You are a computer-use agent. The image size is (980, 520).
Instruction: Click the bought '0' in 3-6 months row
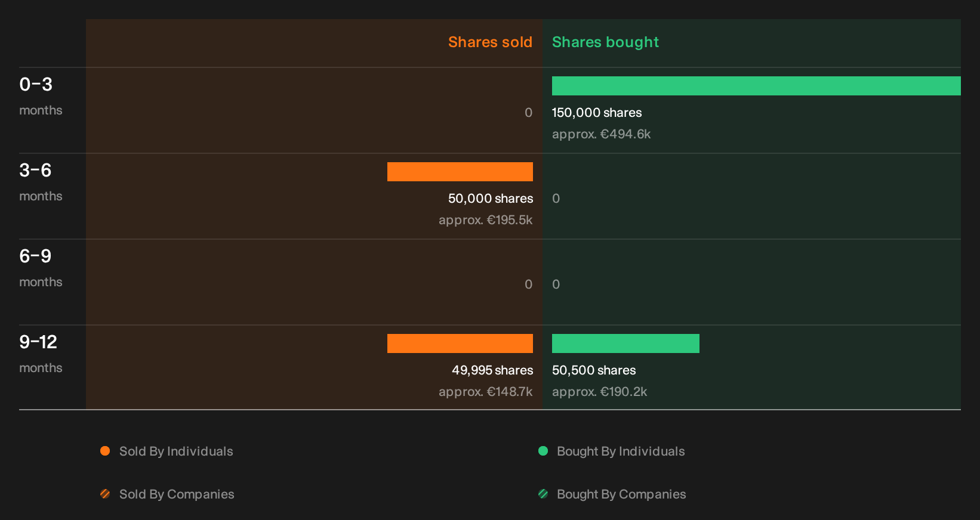click(x=556, y=199)
